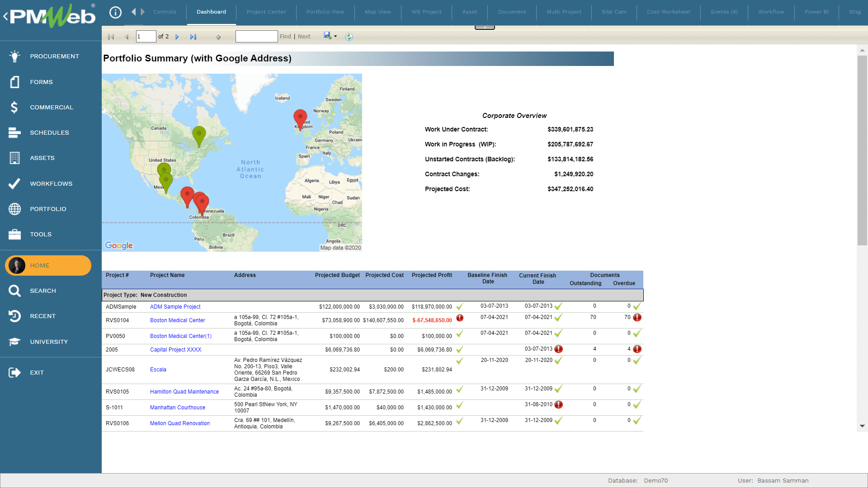Open the Controls tab
This screenshot has height=488, width=868.
pyautogui.click(x=165, y=12)
